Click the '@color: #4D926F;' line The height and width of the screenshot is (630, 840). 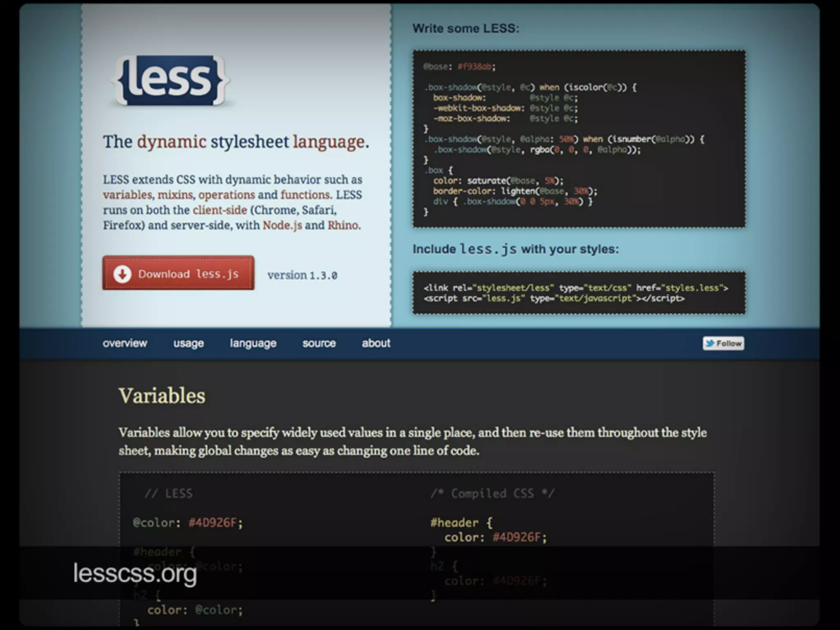[188, 523]
